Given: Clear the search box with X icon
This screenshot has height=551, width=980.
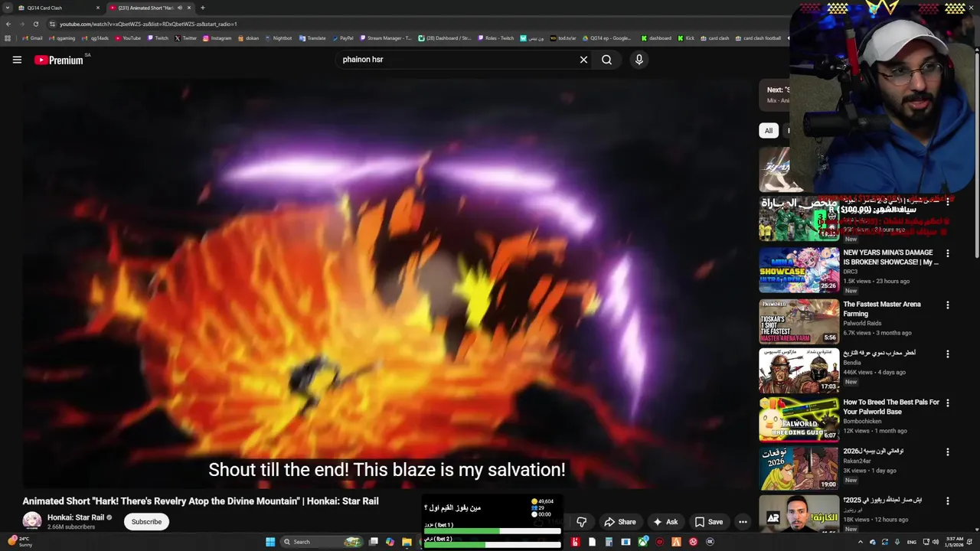Looking at the screenshot, I should (x=583, y=60).
